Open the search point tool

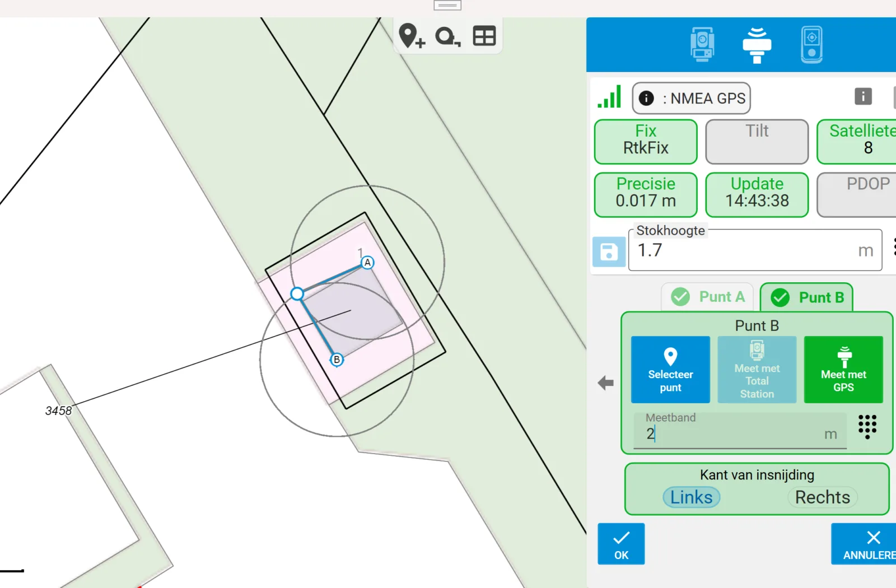(x=447, y=36)
